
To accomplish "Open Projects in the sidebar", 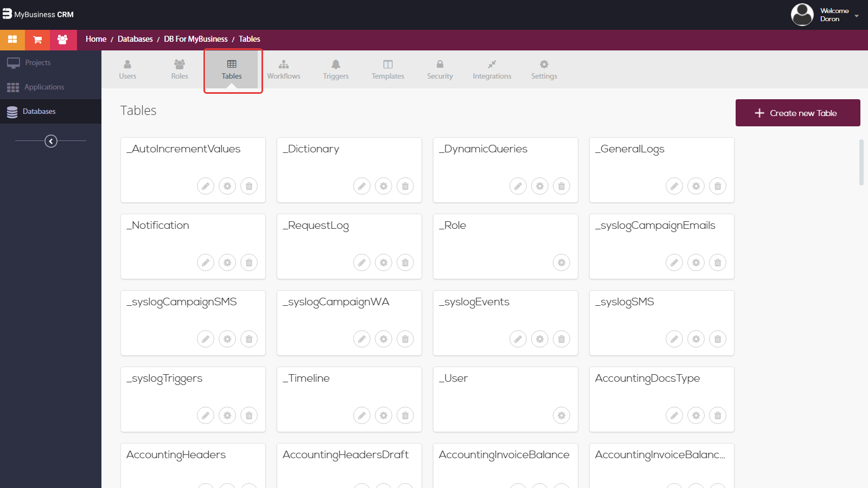I will pyautogui.click(x=50, y=62).
